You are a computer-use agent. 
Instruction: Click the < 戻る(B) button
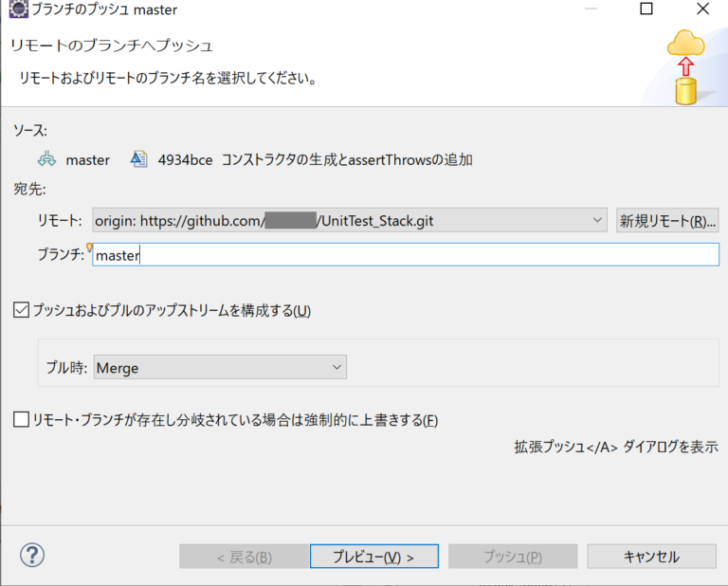(x=244, y=557)
